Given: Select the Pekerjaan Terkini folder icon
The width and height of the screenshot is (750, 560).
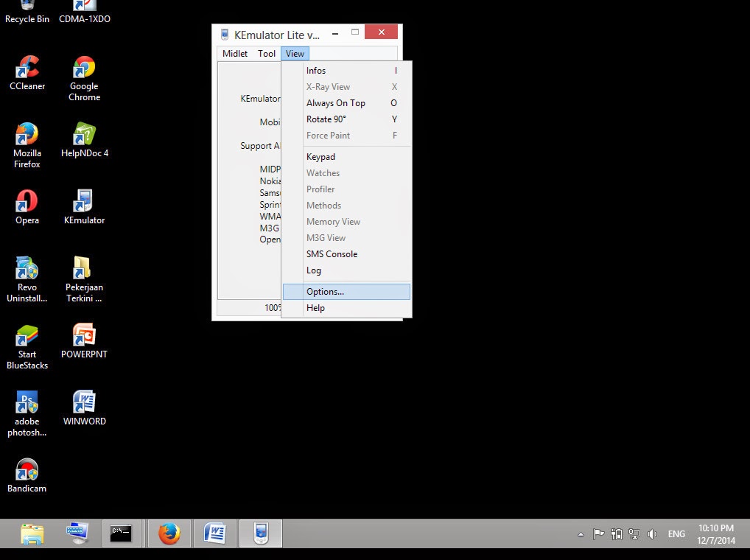Looking at the screenshot, I should tap(84, 280).
